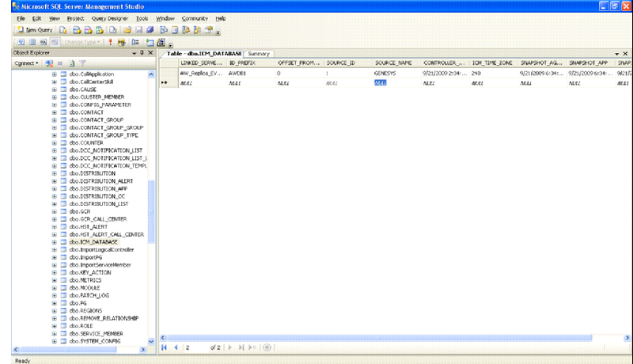Screen dimensions: 633x364
Task: Go to first record in navigator
Action: tap(165, 347)
